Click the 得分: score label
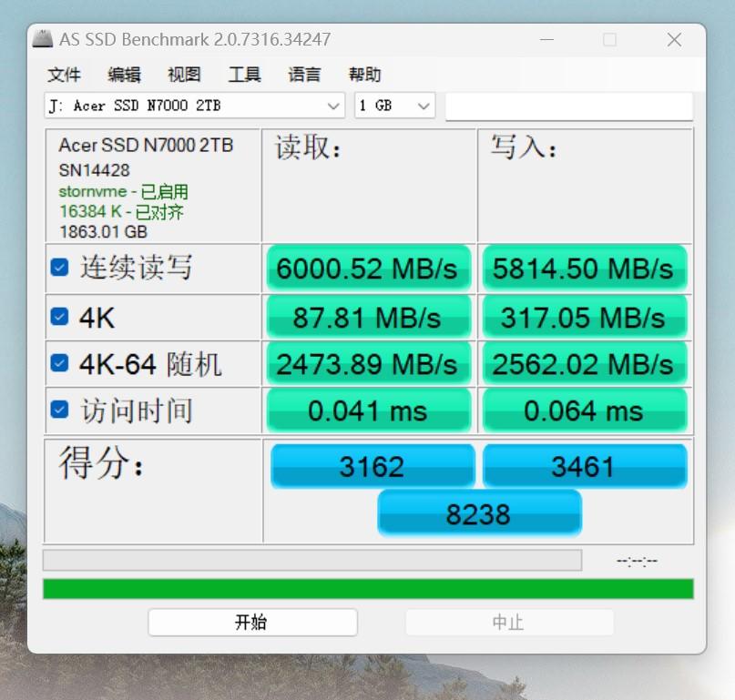Viewport: 735px width, 700px height. (100, 463)
